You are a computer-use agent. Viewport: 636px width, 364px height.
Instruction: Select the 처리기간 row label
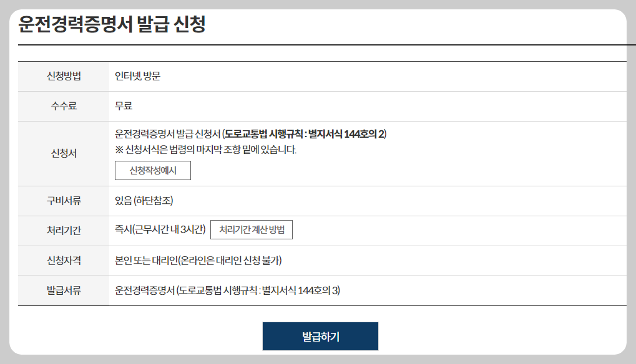click(63, 230)
